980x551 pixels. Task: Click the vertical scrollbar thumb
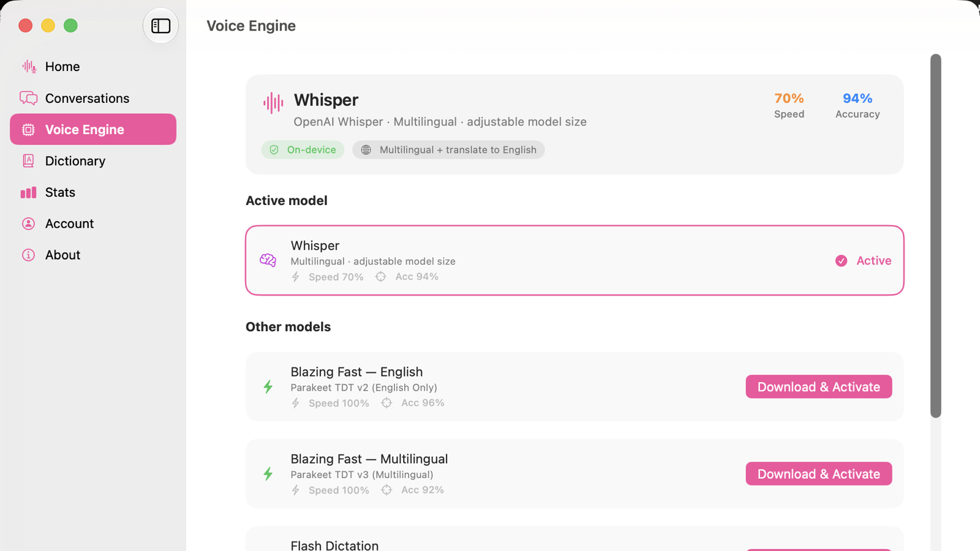tap(935, 236)
